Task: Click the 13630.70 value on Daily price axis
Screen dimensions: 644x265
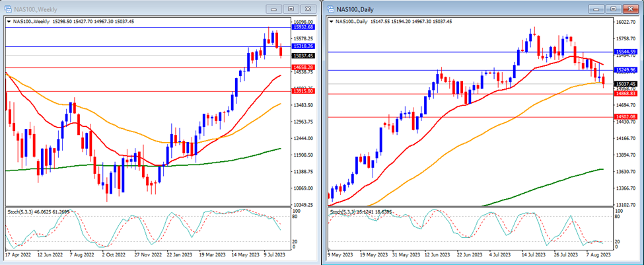Action: [x=627, y=172]
